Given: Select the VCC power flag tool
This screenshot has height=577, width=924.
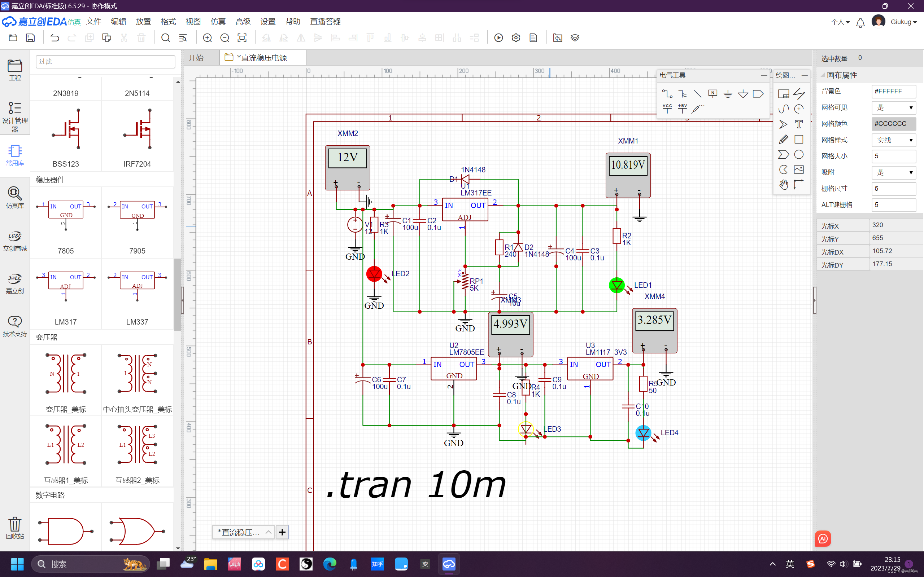Looking at the screenshot, I should tap(667, 109).
